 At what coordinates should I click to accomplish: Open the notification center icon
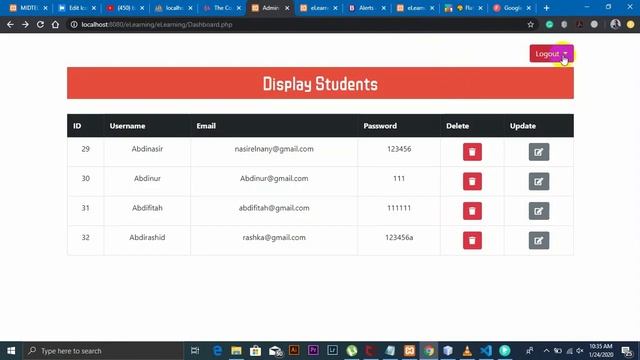[x=627, y=351]
